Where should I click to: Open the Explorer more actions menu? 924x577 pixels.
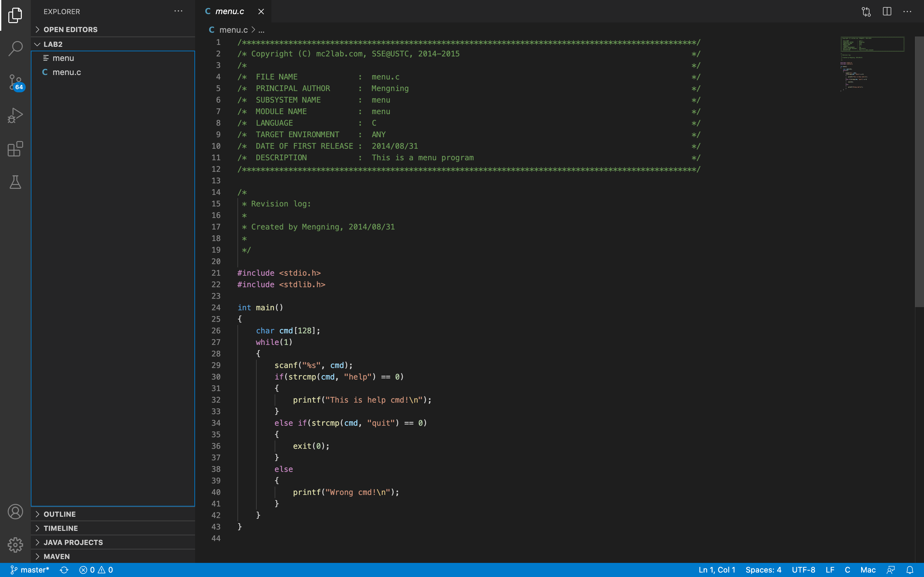click(178, 12)
